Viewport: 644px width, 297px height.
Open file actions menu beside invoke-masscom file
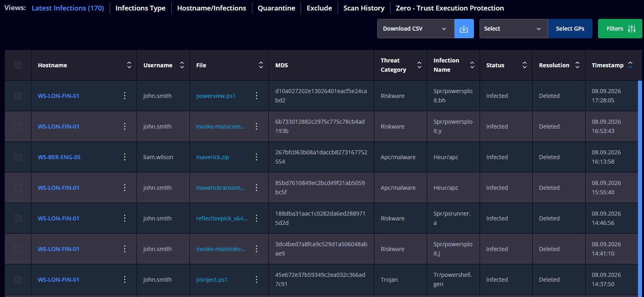pyautogui.click(x=256, y=126)
